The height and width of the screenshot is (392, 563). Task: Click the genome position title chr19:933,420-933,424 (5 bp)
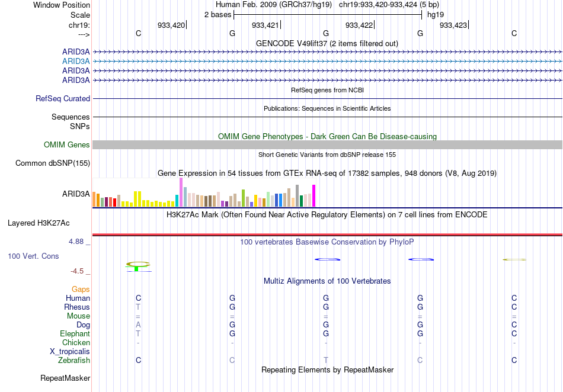389,5
